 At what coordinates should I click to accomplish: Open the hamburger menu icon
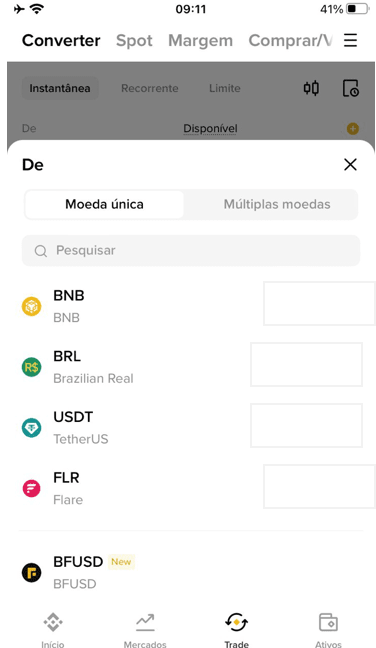[350, 40]
